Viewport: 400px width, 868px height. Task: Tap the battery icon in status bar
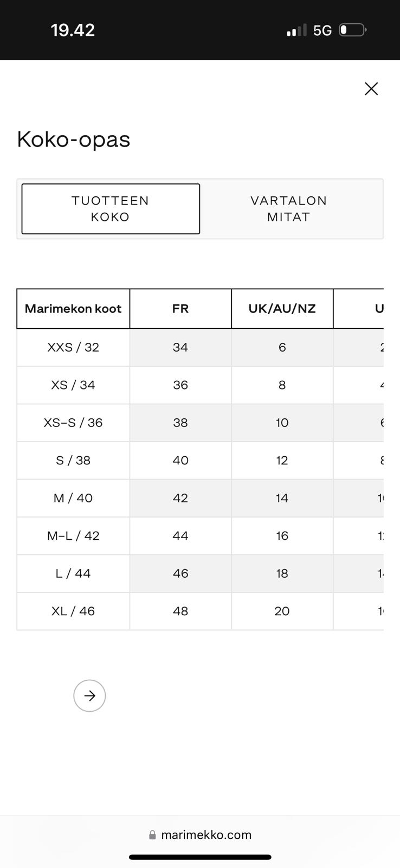[x=352, y=30]
